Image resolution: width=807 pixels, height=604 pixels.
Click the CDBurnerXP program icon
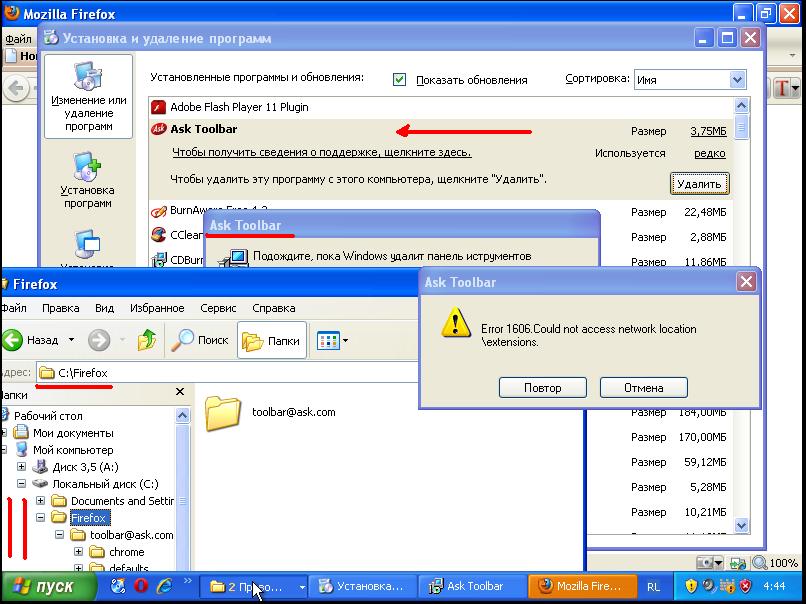[159, 259]
